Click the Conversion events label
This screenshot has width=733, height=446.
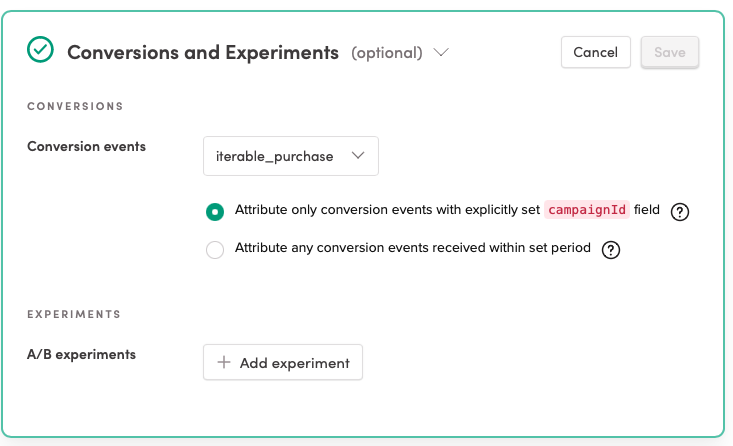[86, 146]
